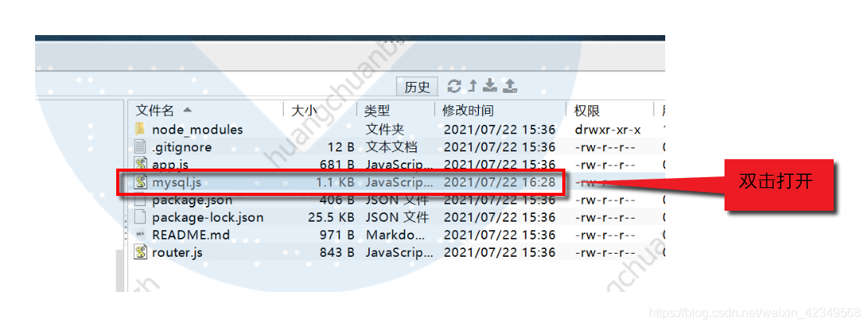Screen dimensions: 868x327
Task: Click the 406 B size of package.json
Action: point(337,200)
